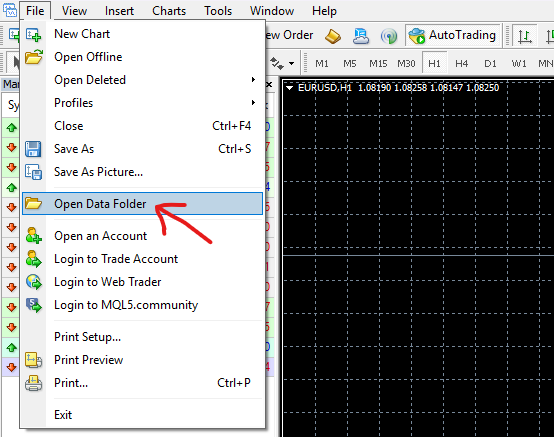Click the Open Offline folder icon

tap(34, 57)
